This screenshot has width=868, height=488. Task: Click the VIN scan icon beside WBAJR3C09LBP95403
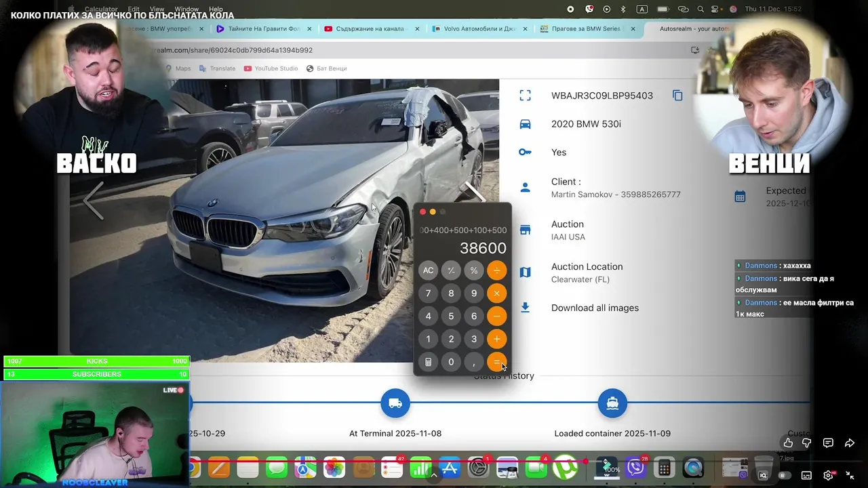tap(525, 96)
